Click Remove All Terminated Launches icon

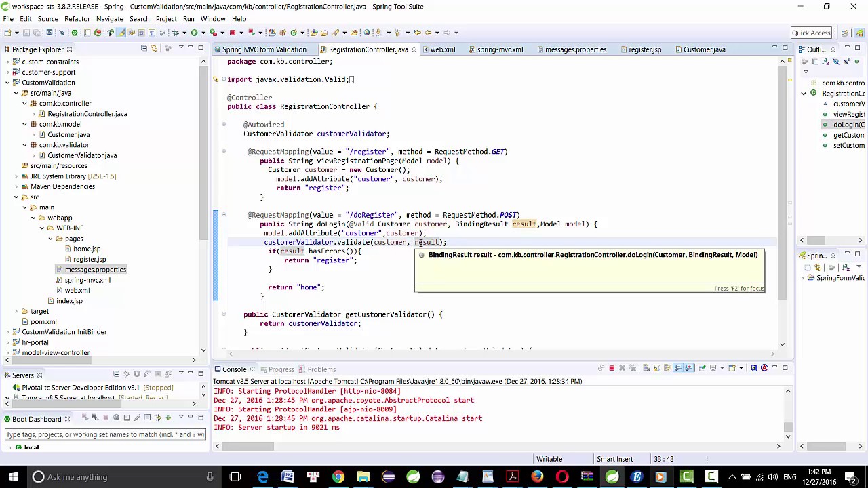point(633,368)
